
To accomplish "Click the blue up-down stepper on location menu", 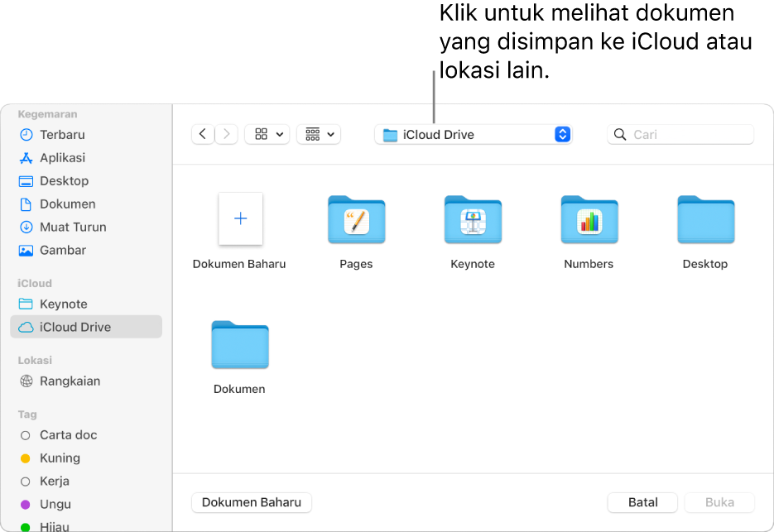I will [x=563, y=134].
